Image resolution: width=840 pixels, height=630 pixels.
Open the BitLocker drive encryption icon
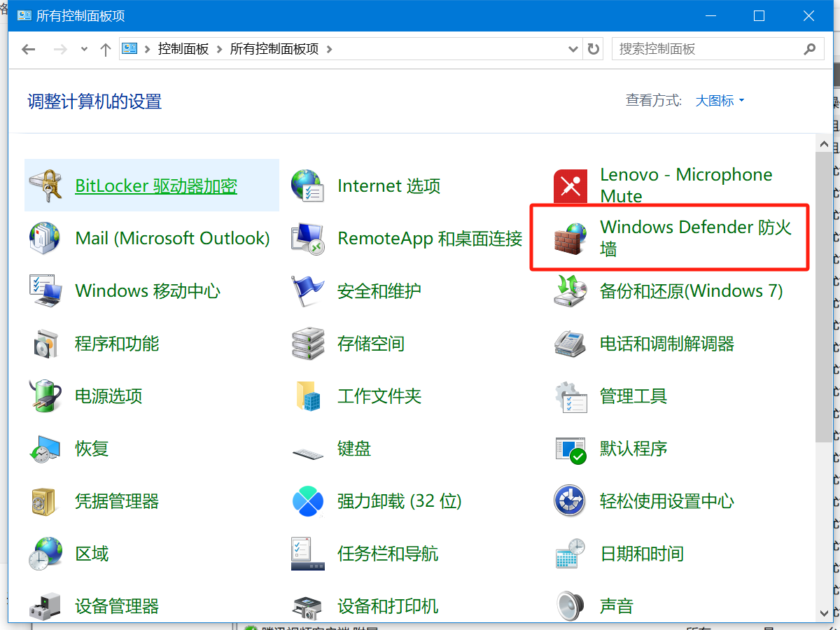45,185
